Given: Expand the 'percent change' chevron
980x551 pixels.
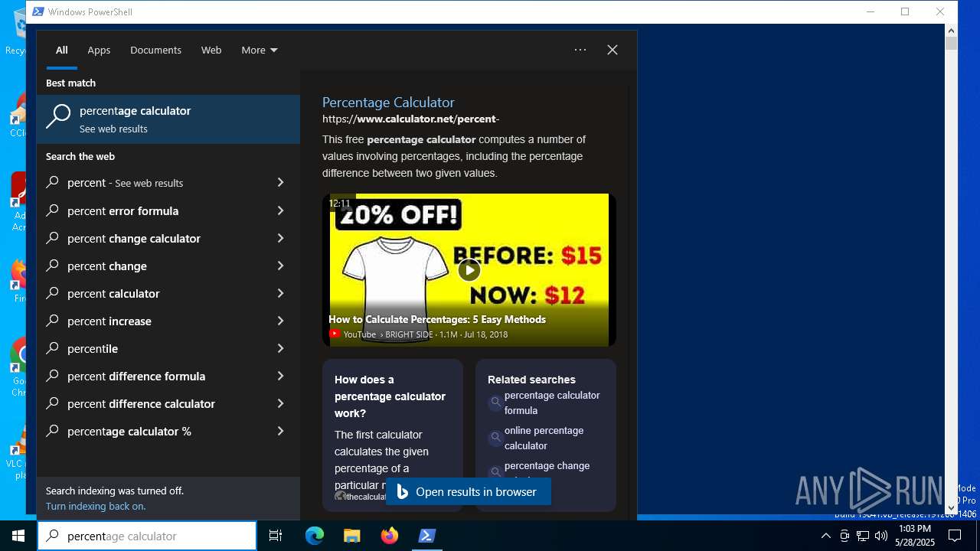Looking at the screenshot, I should click(x=280, y=266).
